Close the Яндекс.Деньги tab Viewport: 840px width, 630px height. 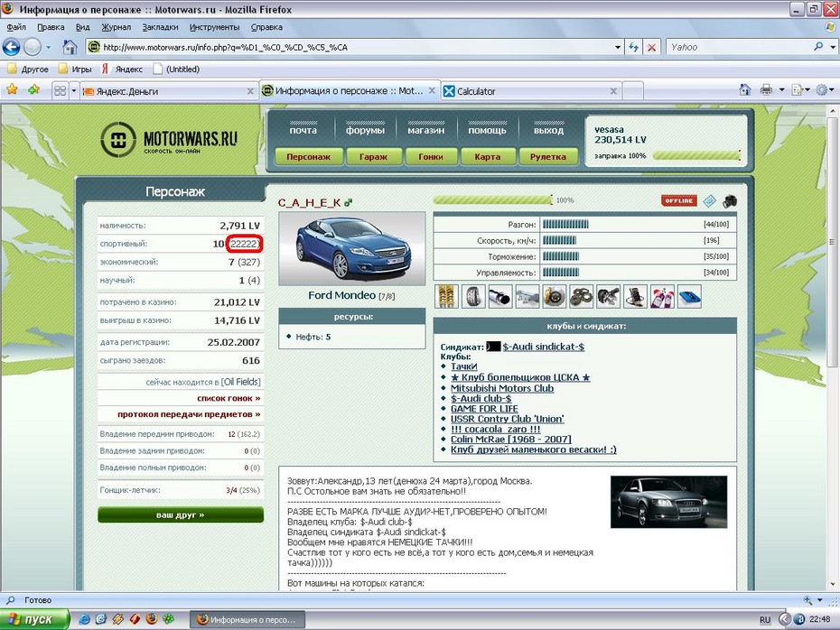coord(250,91)
